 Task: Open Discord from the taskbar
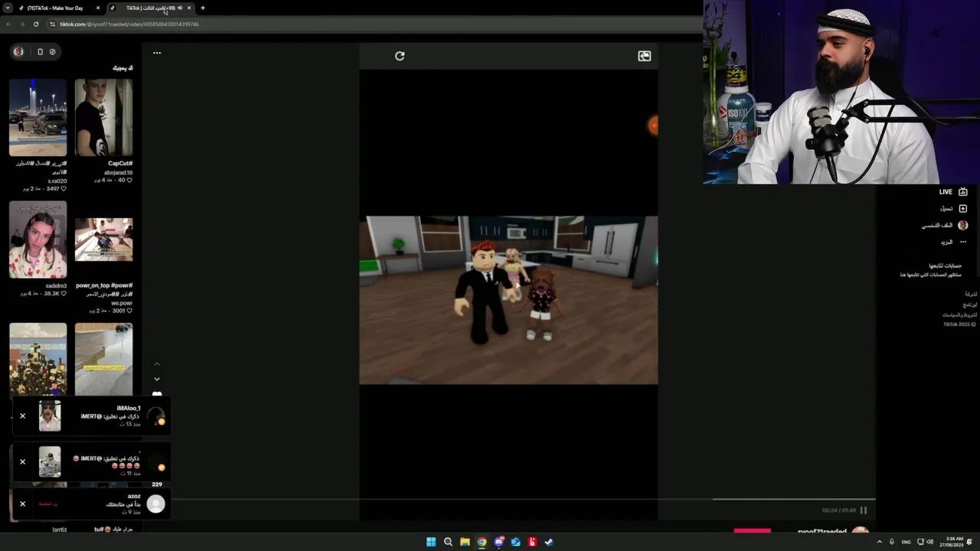coord(498,542)
